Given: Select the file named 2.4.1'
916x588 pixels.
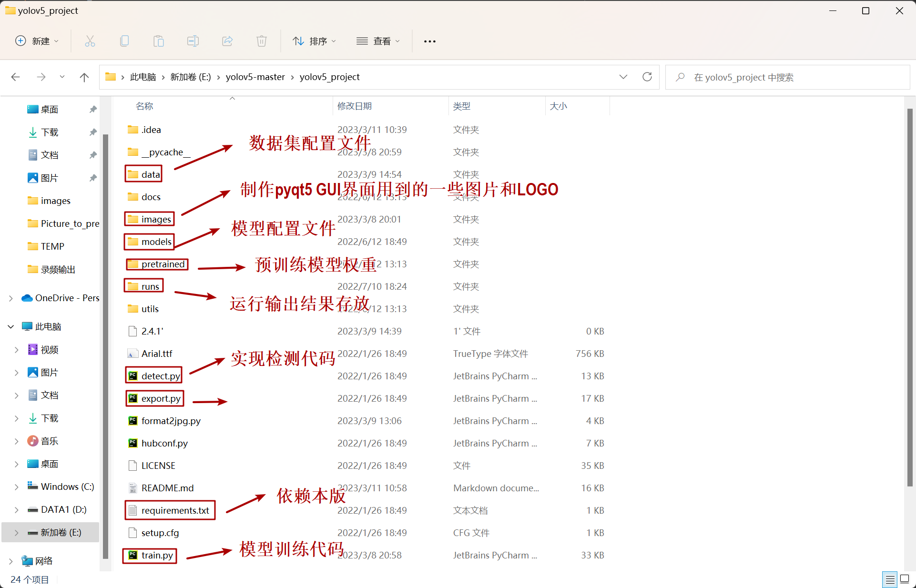Looking at the screenshot, I should (146, 331).
